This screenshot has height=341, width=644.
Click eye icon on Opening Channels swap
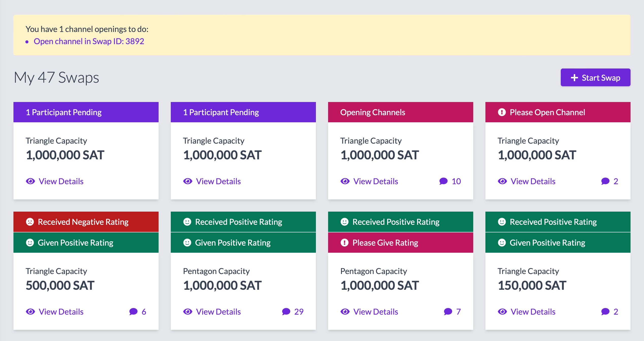(345, 181)
